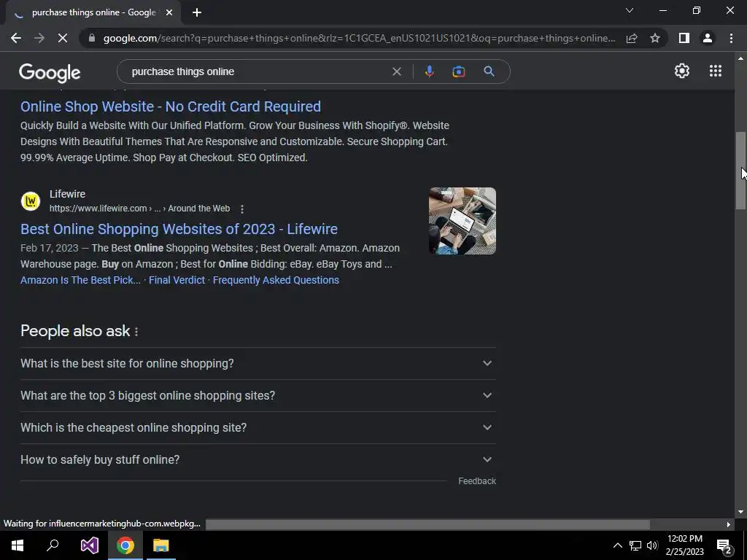747x560 pixels.
Task: Open 'Final Verdict' sitelink
Action: click(x=177, y=280)
